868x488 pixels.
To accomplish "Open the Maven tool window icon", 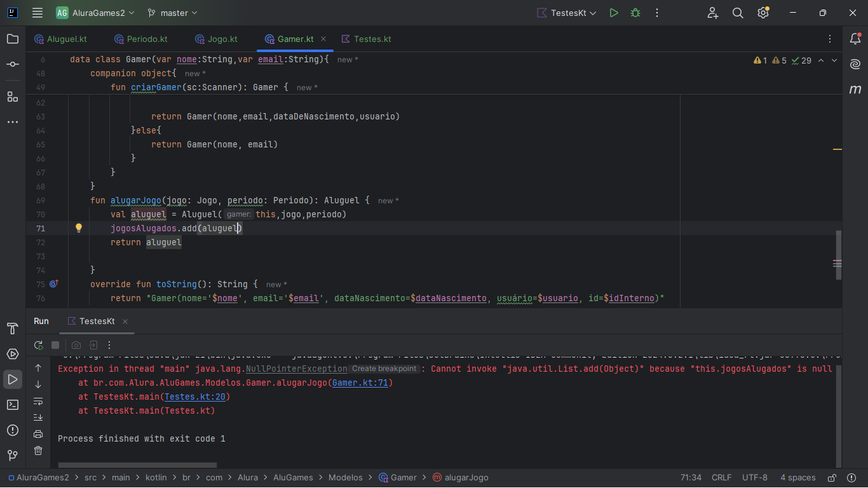I will [x=855, y=90].
